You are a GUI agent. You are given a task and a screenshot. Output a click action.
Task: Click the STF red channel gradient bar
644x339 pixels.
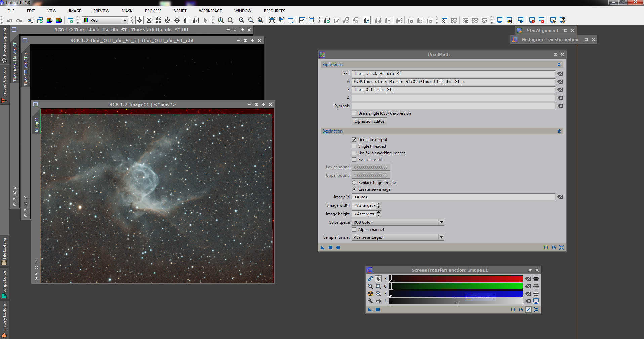456,279
